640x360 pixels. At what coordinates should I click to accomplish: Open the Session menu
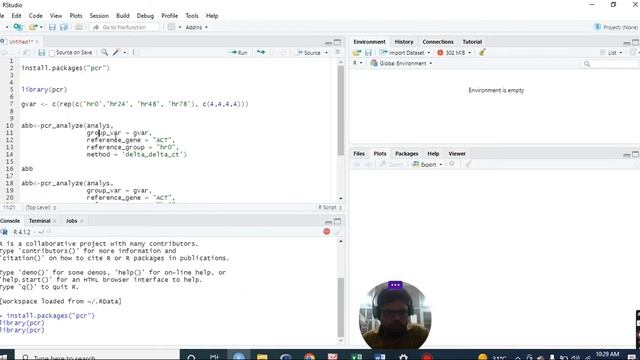(99, 16)
